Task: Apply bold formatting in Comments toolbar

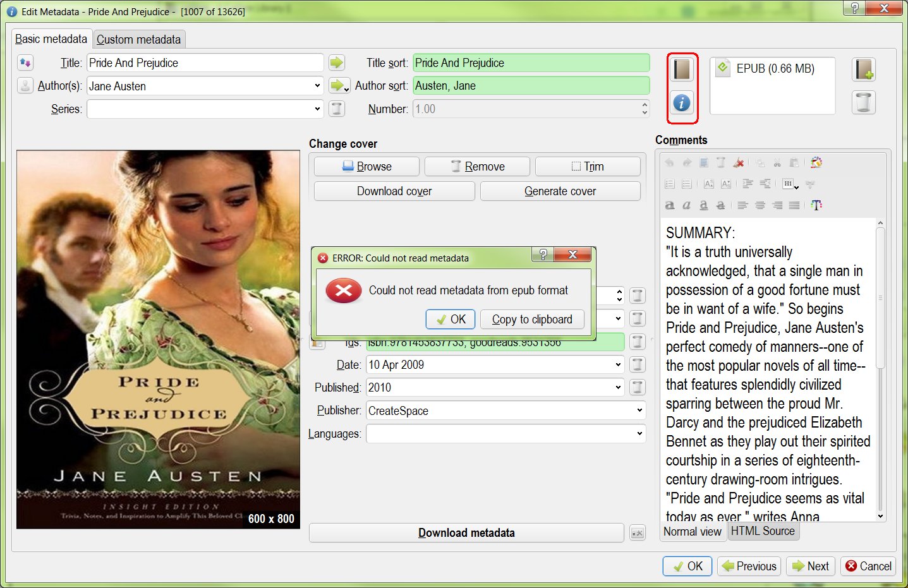Action: point(670,205)
